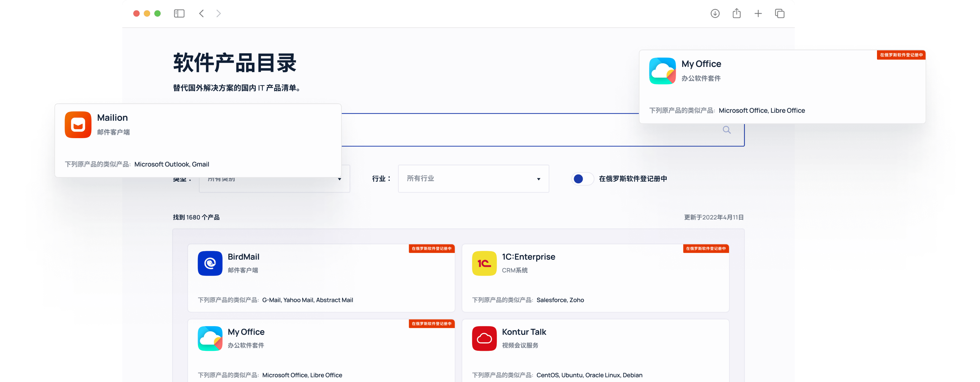Click text Microsoft Outlook, Gmail
980x382 pixels.
171,164
